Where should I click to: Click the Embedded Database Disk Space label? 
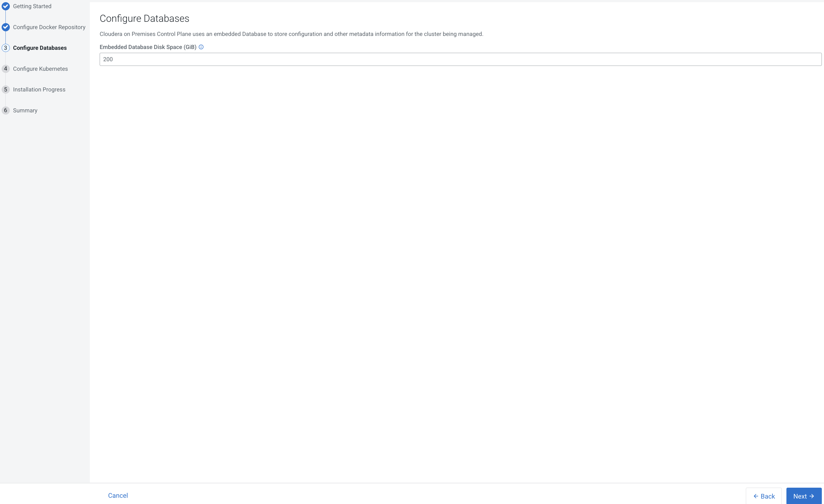148,47
